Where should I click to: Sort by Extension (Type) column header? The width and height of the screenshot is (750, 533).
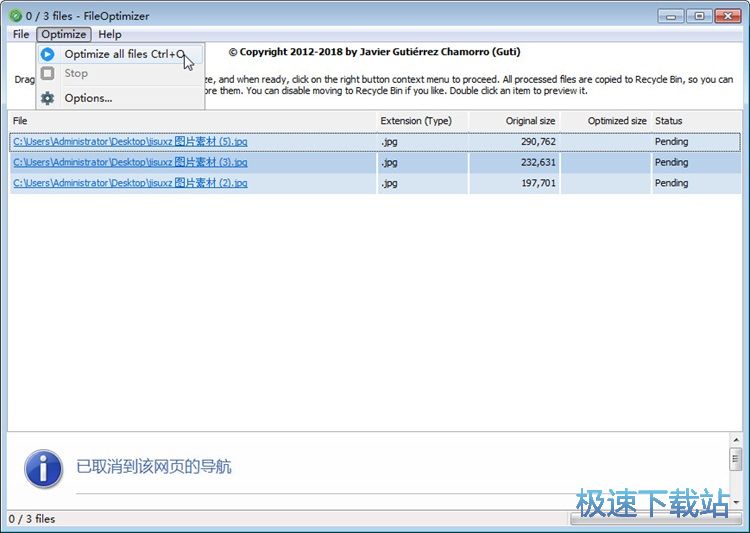[422, 121]
